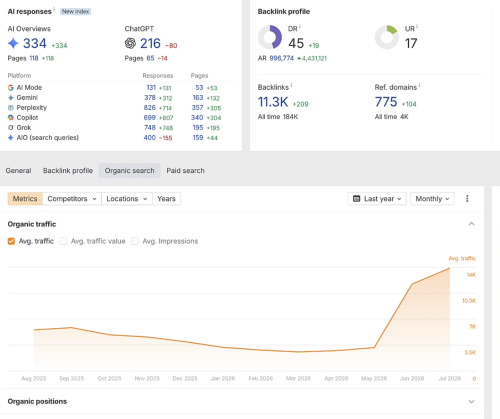This screenshot has width=500, height=419.
Task: Click the Perplexity platform icon
Action: (11, 108)
